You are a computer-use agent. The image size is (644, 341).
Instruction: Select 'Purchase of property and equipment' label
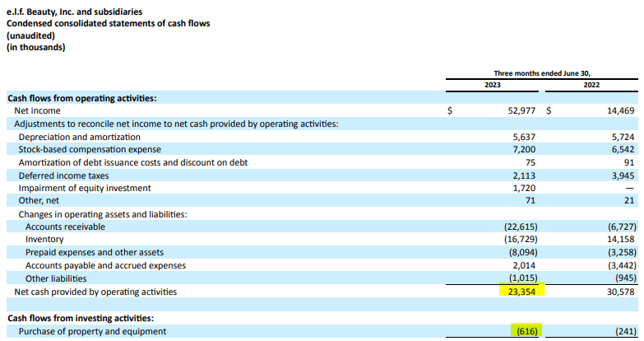[92, 331]
